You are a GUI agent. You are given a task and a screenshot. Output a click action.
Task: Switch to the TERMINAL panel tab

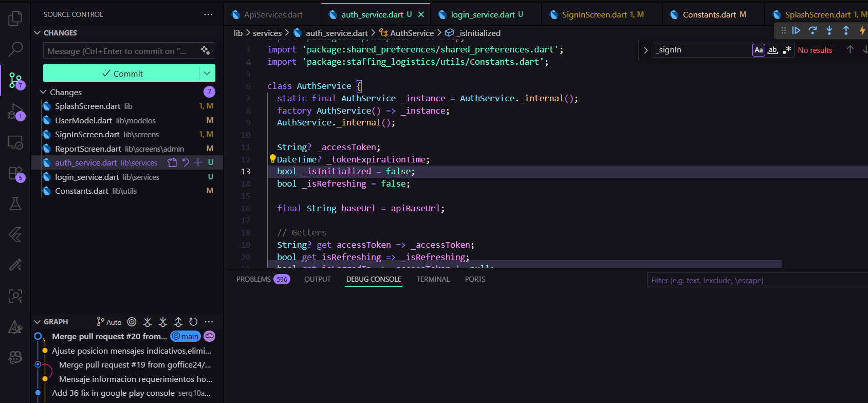[x=433, y=279]
